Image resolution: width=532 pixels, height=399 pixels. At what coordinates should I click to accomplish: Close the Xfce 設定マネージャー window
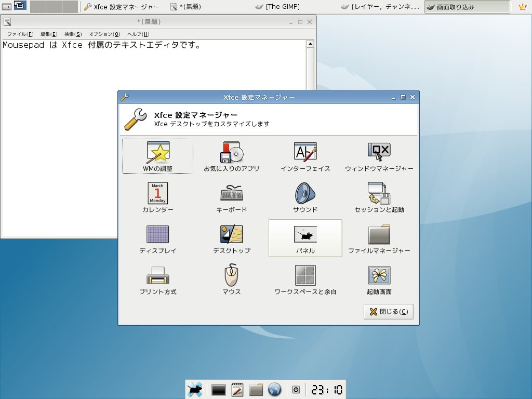pyautogui.click(x=413, y=97)
